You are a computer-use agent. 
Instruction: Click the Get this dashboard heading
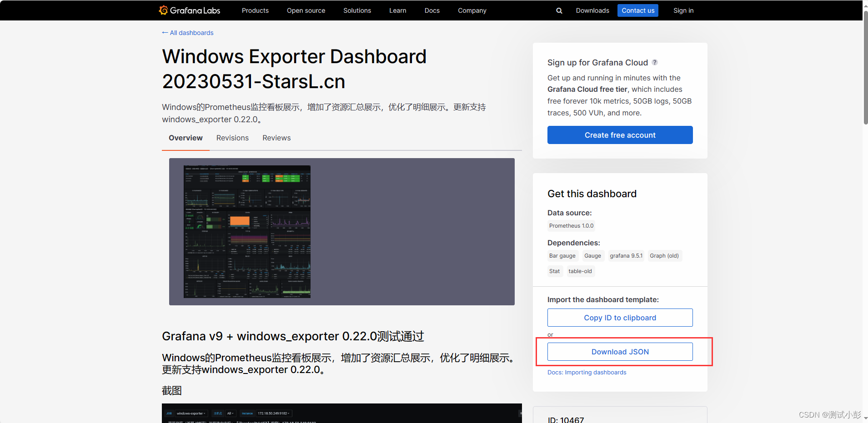coord(592,194)
